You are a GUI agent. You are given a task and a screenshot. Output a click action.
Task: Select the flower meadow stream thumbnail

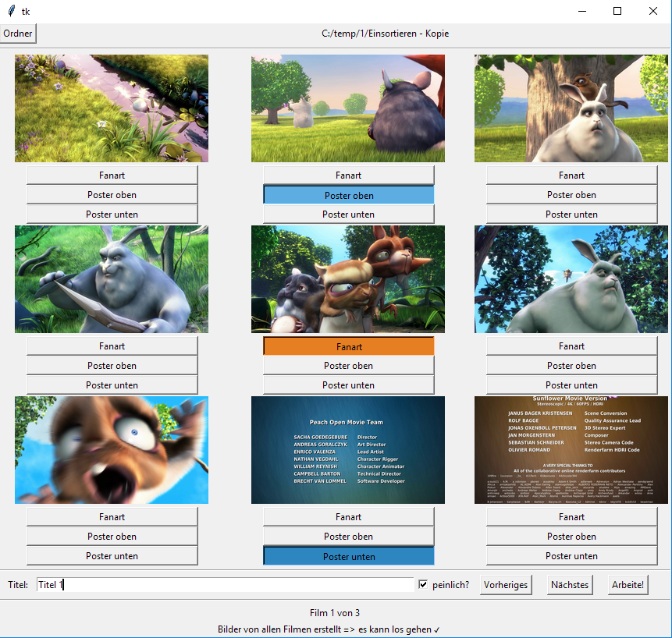point(112,108)
